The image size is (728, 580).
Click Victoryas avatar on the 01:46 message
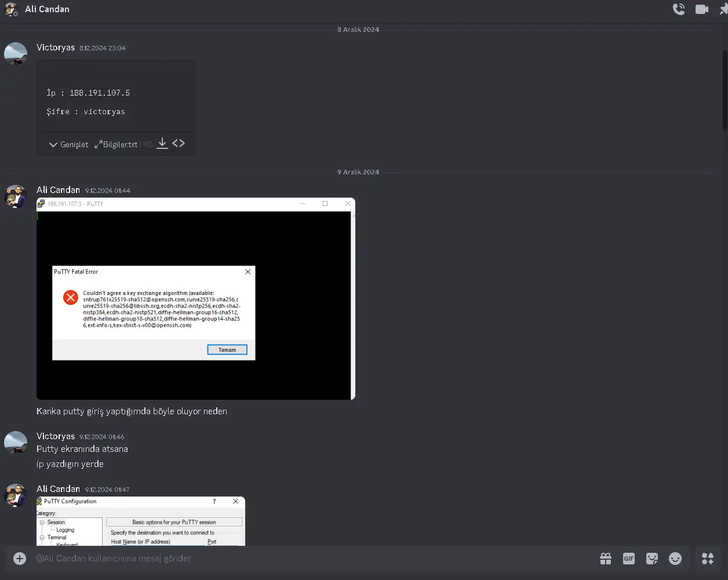[x=16, y=443]
